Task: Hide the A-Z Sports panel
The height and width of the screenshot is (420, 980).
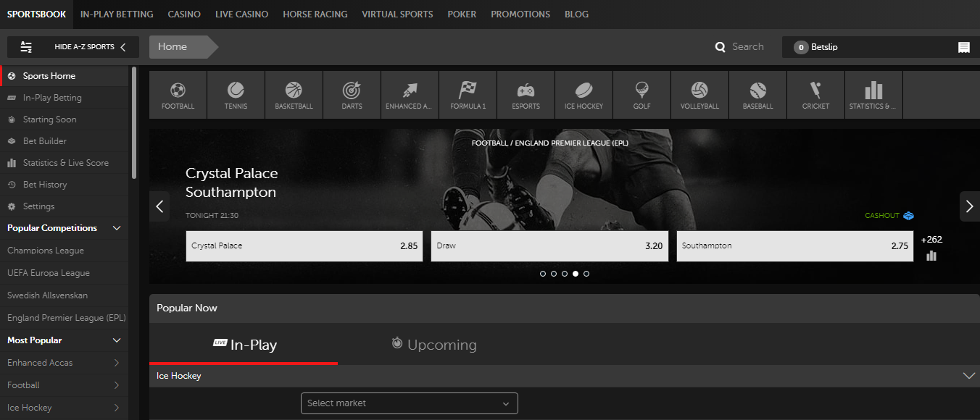Action: tap(74, 47)
